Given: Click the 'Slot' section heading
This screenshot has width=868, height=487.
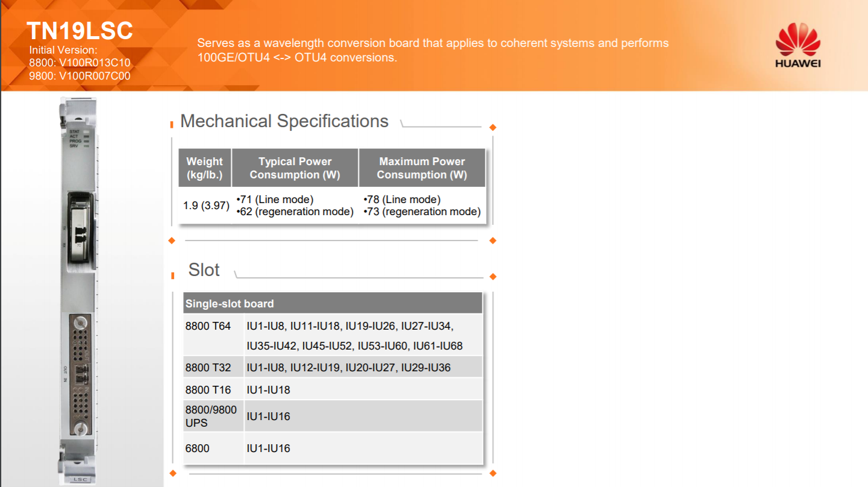Looking at the screenshot, I should (x=204, y=270).
